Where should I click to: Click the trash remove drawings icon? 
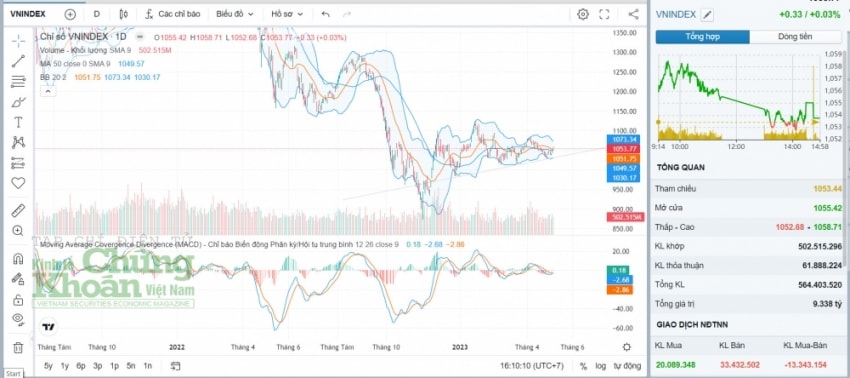18,348
